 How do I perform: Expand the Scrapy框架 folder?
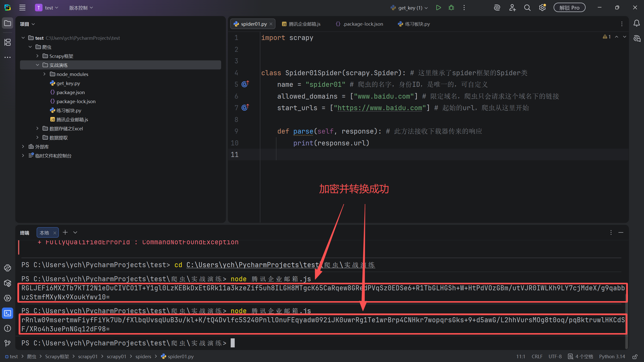[x=37, y=56]
